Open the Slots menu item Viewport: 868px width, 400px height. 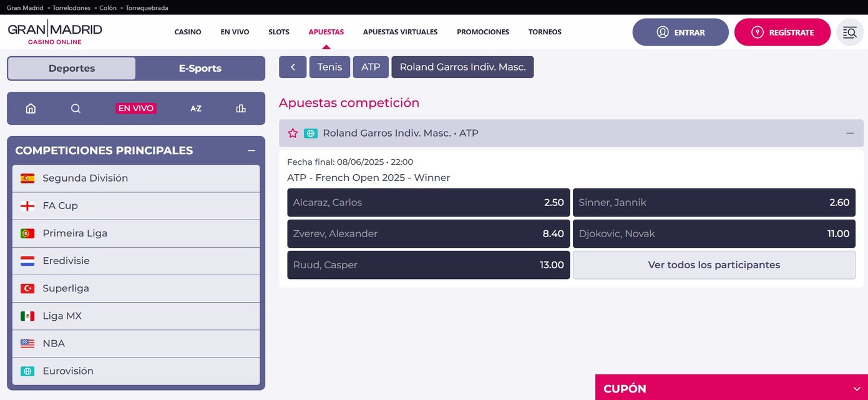pyautogui.click(x=279, y=32)
